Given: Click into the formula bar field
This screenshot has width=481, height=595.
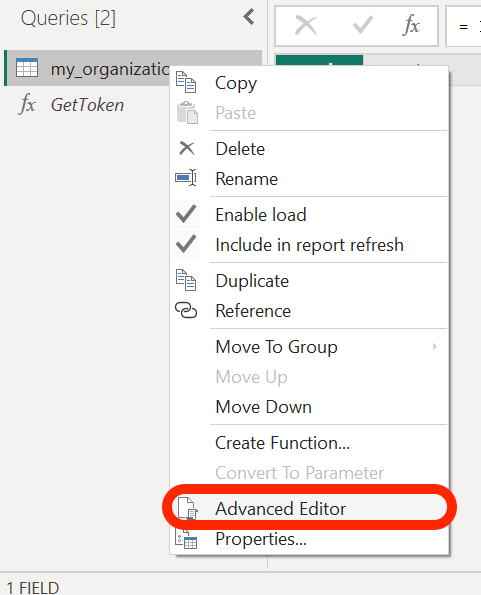Looking at the screenshot, I should (x=464, y=26).
